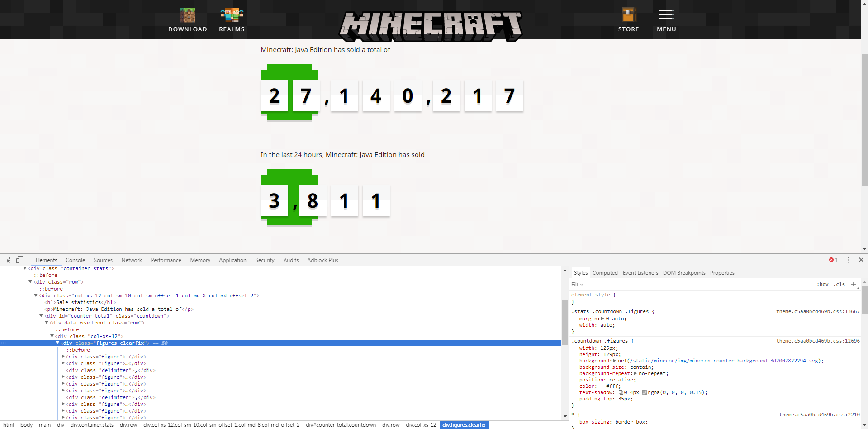Viewport: 868px width, 429px height.
Task: Select the Elements tab
Action: click(x=47, y=260)
